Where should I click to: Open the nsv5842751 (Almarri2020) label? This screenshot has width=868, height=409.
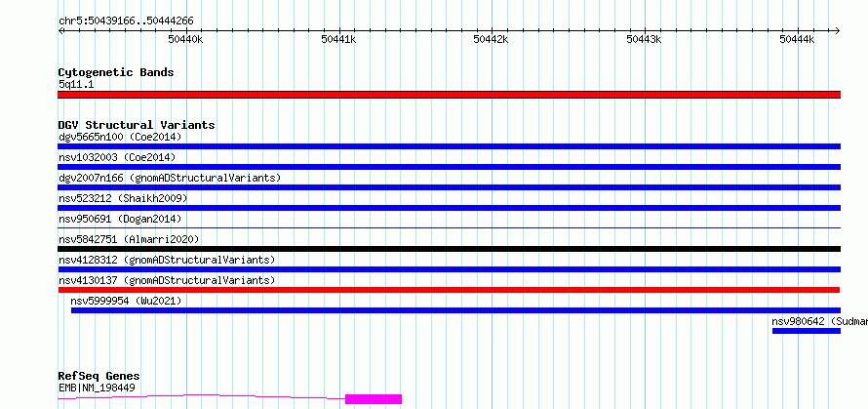coord(129,239)
